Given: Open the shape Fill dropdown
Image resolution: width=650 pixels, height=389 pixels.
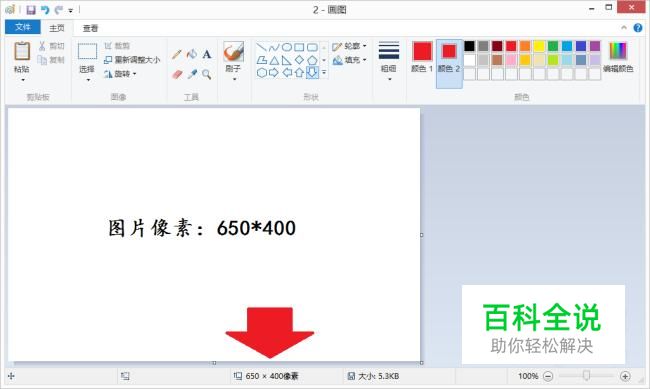Looking at the screenshot, I should pos(349,60).
